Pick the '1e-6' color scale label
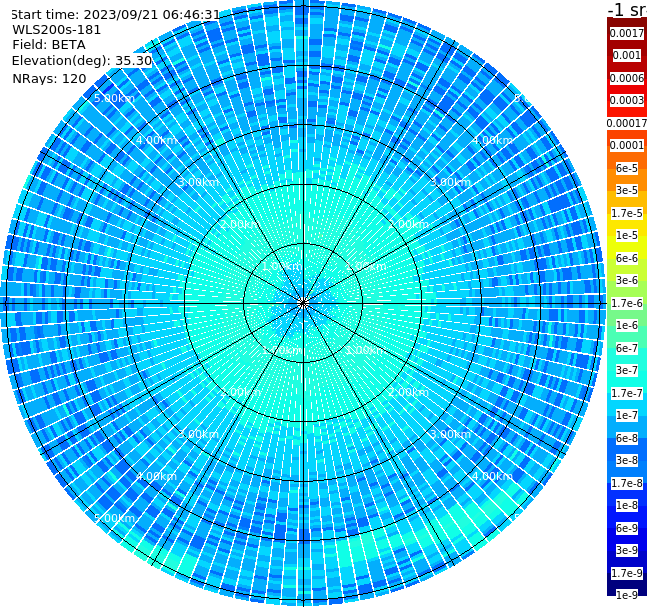 click(627, 326)
